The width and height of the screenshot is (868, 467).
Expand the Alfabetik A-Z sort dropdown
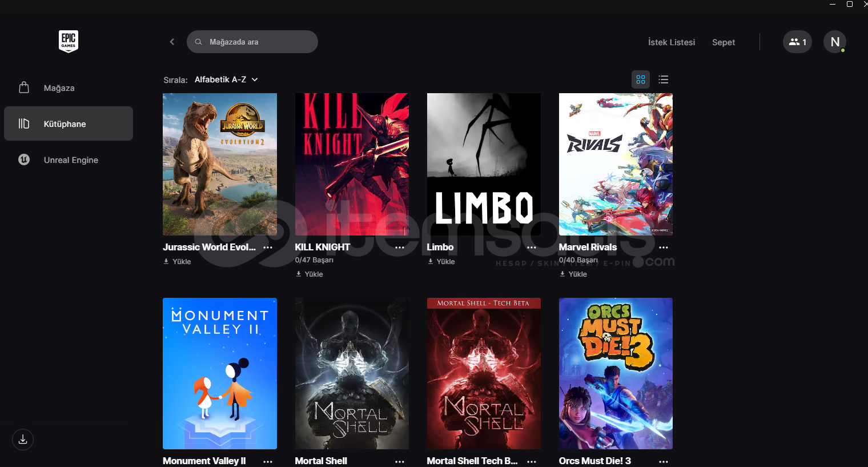click(x=226, y=79)
